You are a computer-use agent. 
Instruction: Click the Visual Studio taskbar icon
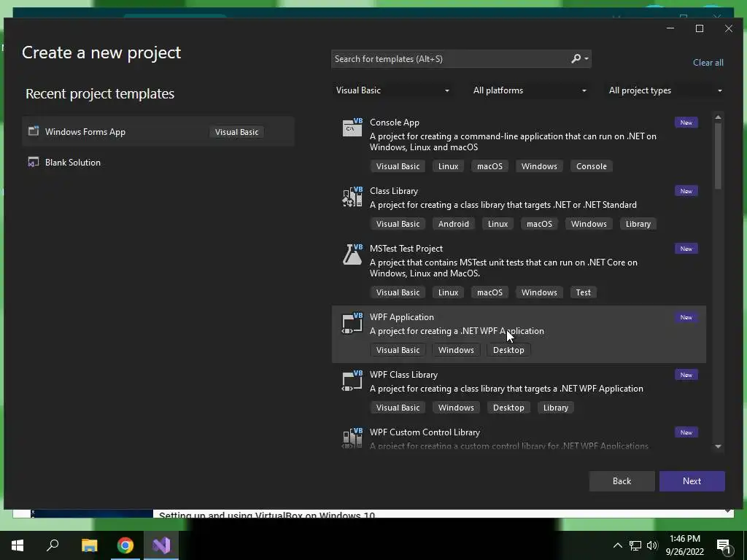(161, 545)
